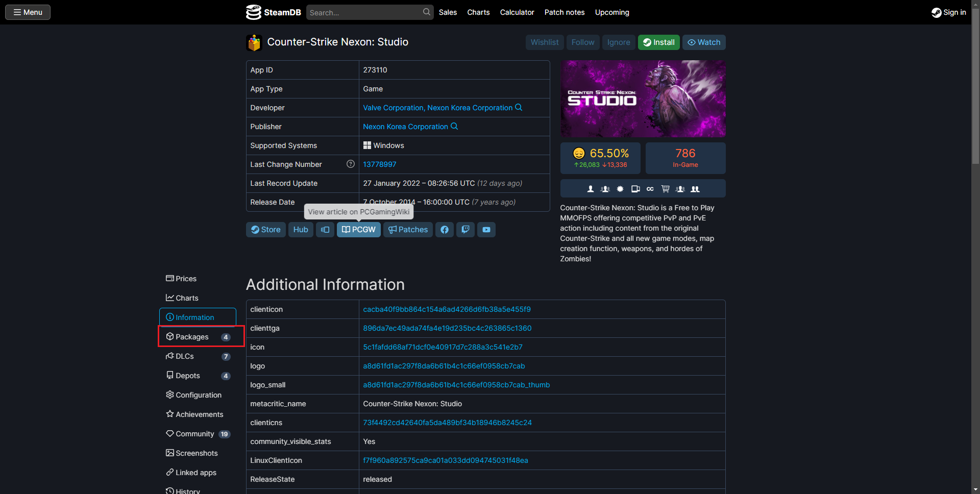
Task: Click the search magnifier icon
Action: point(426,12)
